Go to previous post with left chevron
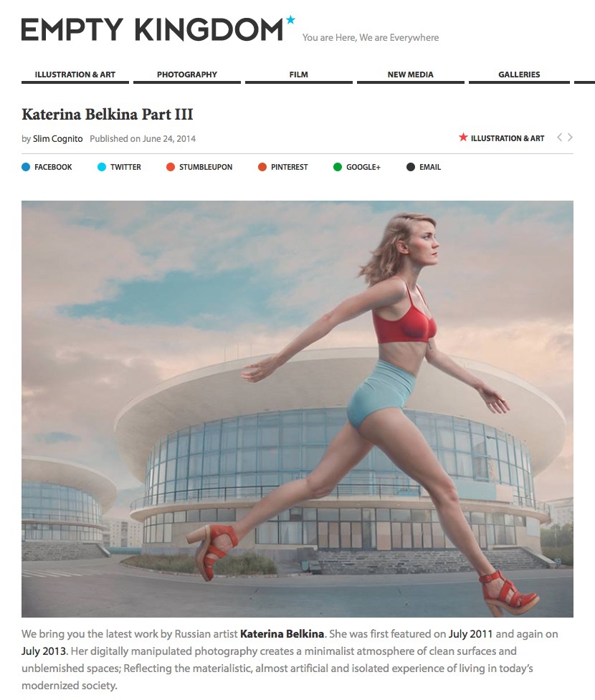Screen dimensions: 595x700 tap(560, 138)
